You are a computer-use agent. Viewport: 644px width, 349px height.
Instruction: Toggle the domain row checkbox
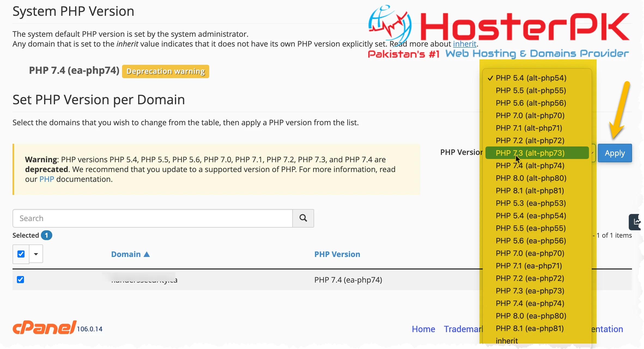coord(20,279)
